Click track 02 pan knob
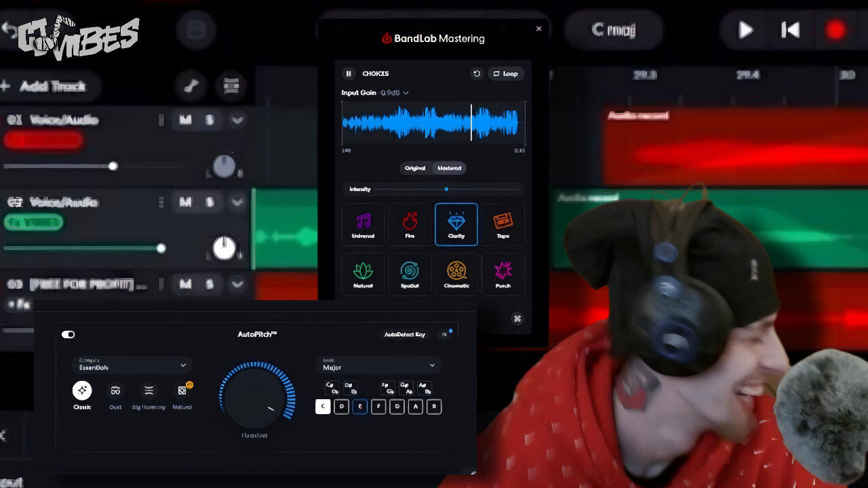 224,248
